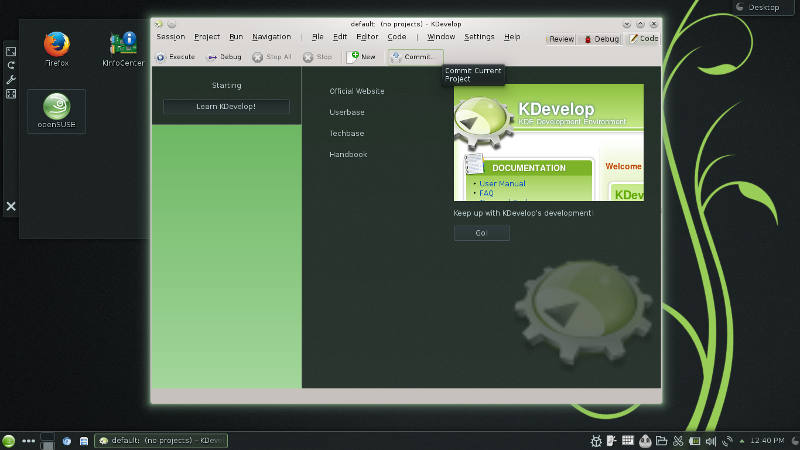The height and width of the screenshot is (450, 800).
Task: Open the openSUSE desktop icon
Action: (x=56, y=111)
